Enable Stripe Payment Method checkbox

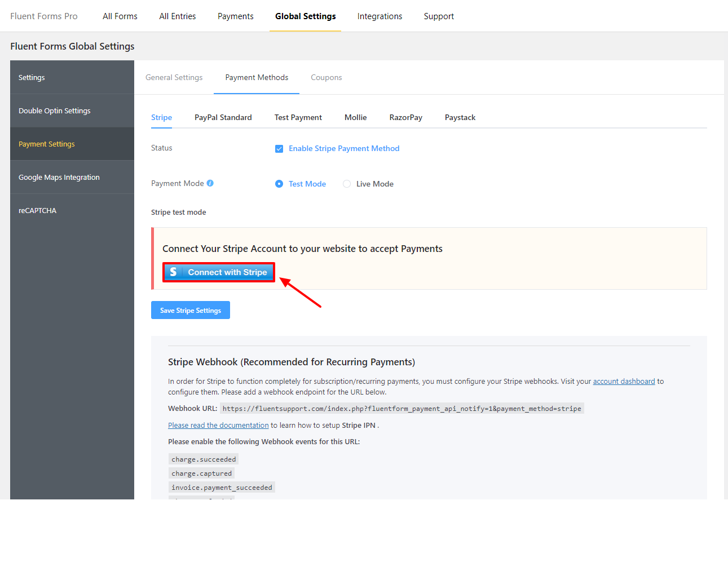coord(279,149)
